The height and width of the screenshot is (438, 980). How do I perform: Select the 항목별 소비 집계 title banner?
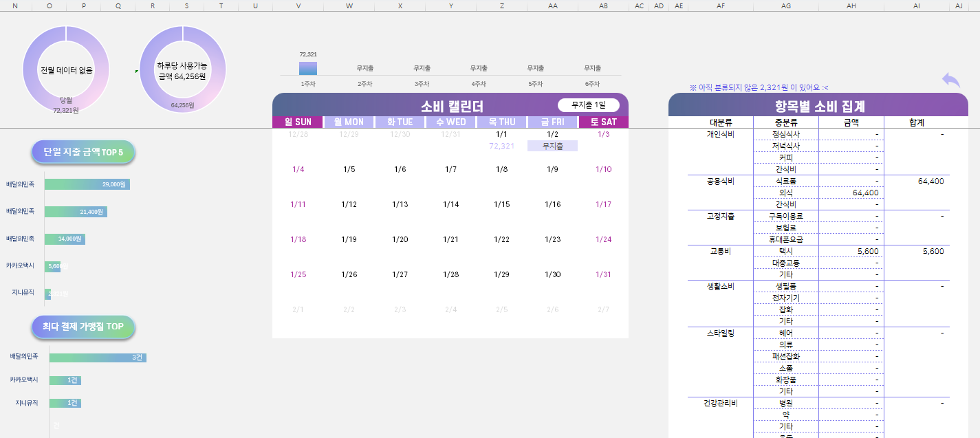[818, 105]
